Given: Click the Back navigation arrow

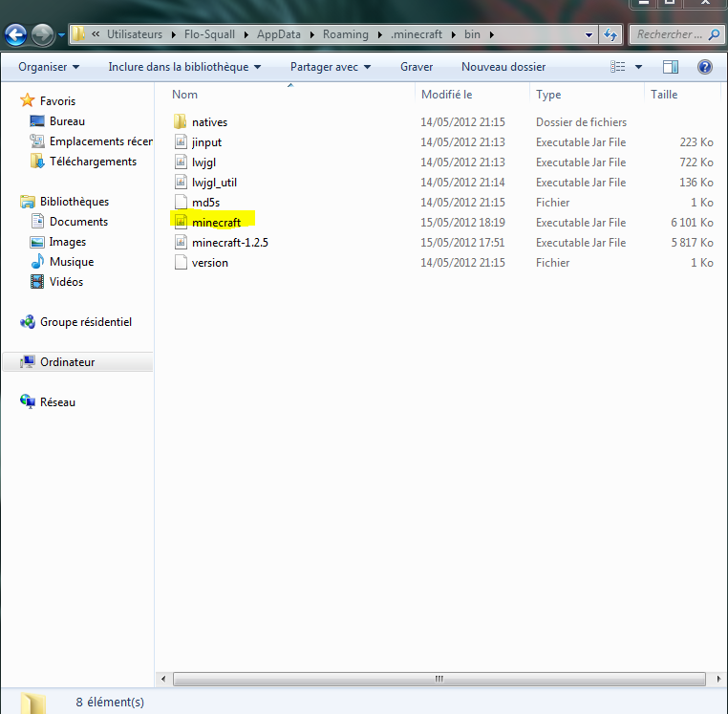Looking at the screenshot, I should pos(16,34).
